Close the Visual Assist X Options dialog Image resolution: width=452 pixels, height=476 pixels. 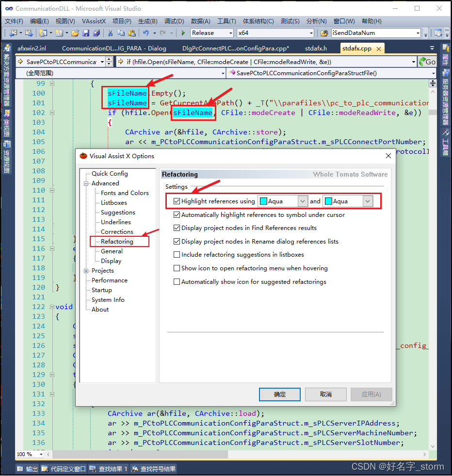point(388,156)
